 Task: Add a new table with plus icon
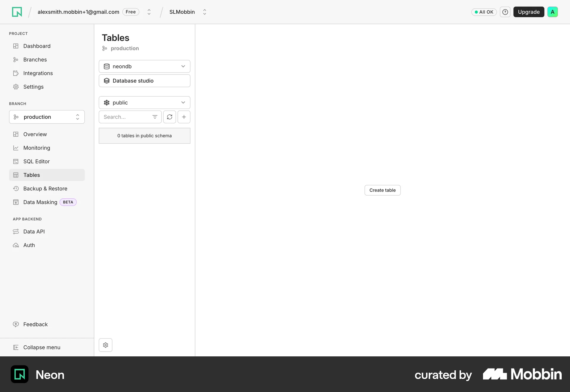click(184, 117)
